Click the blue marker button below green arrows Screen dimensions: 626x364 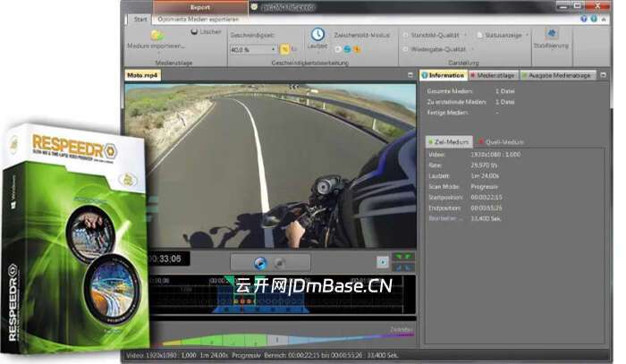tap(403, 267)
